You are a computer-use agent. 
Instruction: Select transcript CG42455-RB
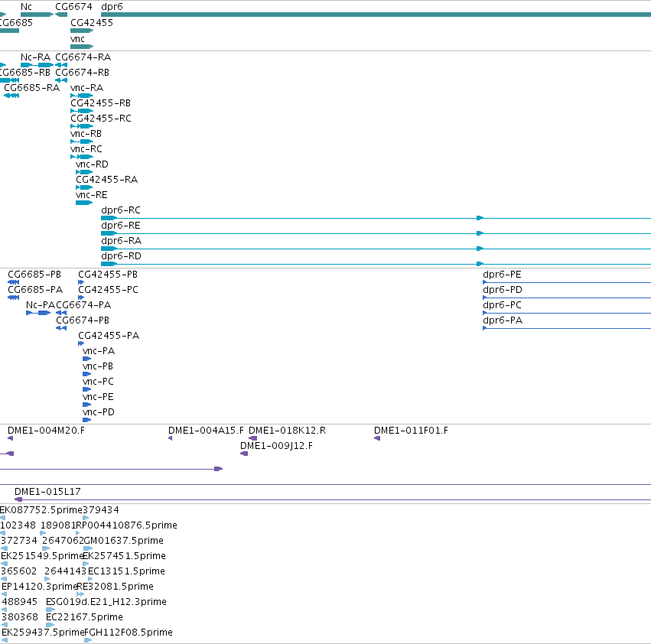pos(100,103)
